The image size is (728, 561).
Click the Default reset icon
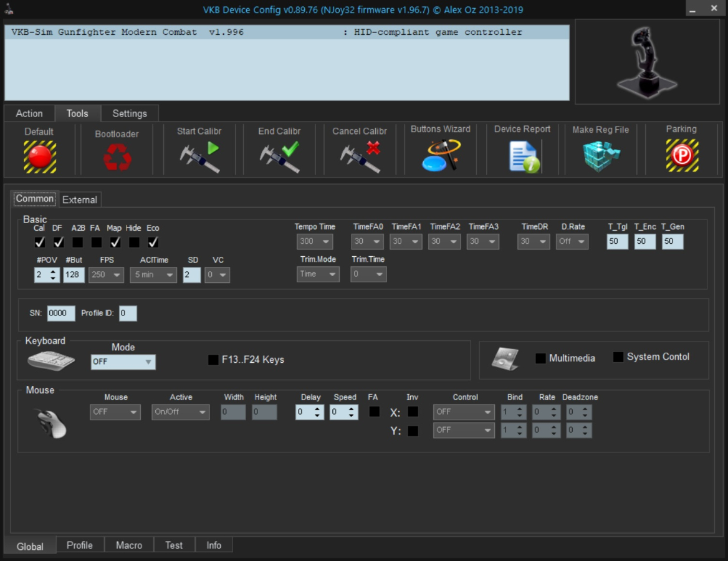pos(40,156)
